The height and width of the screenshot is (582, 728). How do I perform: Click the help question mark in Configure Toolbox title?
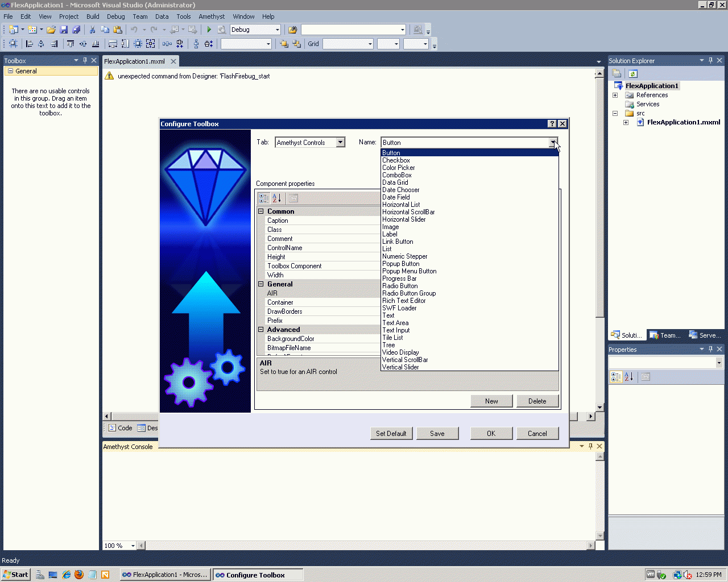pos(552,124)
